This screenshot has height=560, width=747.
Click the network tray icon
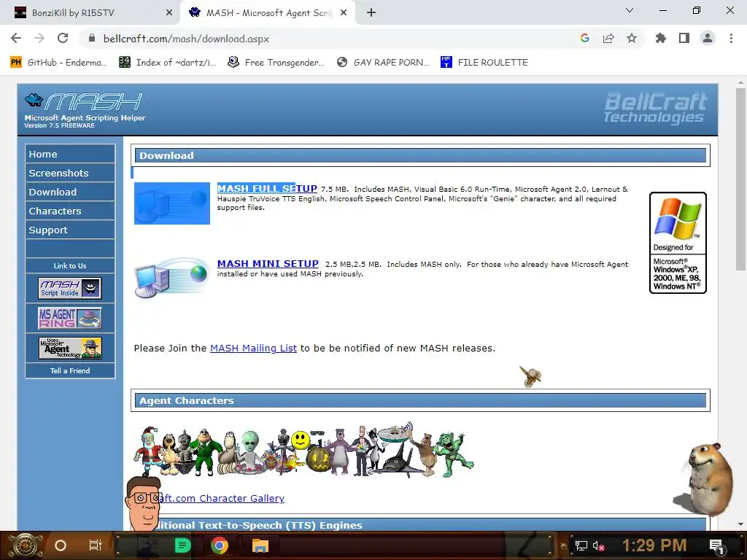pos(581,545)
